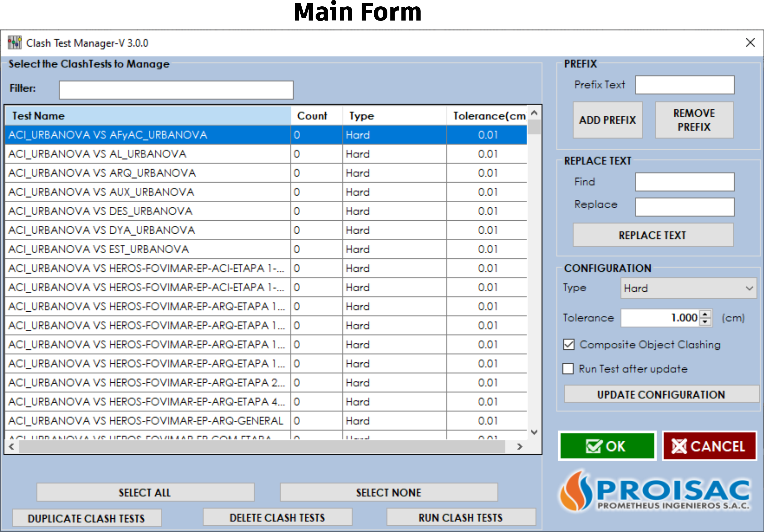764x532 pixels.
Task: Toggle Composite Object Clashing checkbox
Action: pos(569,344)
